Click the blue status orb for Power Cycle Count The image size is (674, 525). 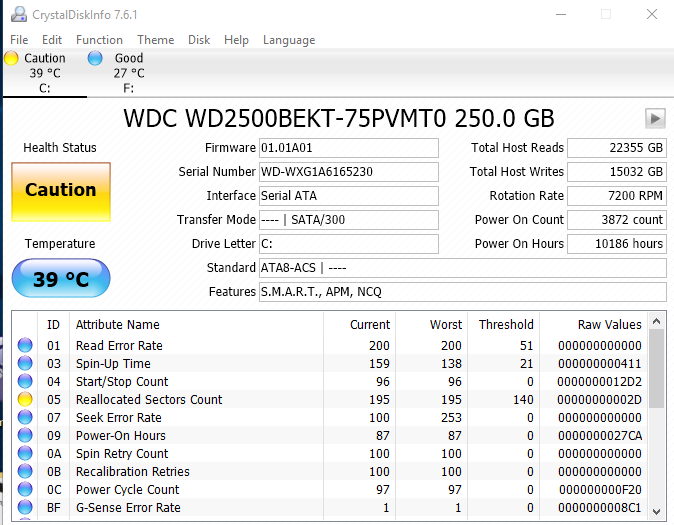[25, 490]
